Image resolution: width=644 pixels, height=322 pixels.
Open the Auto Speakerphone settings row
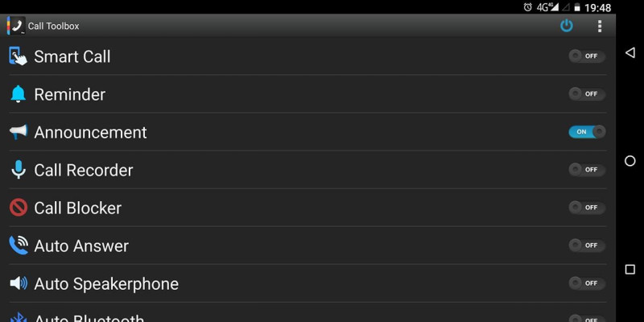[308, 283]
